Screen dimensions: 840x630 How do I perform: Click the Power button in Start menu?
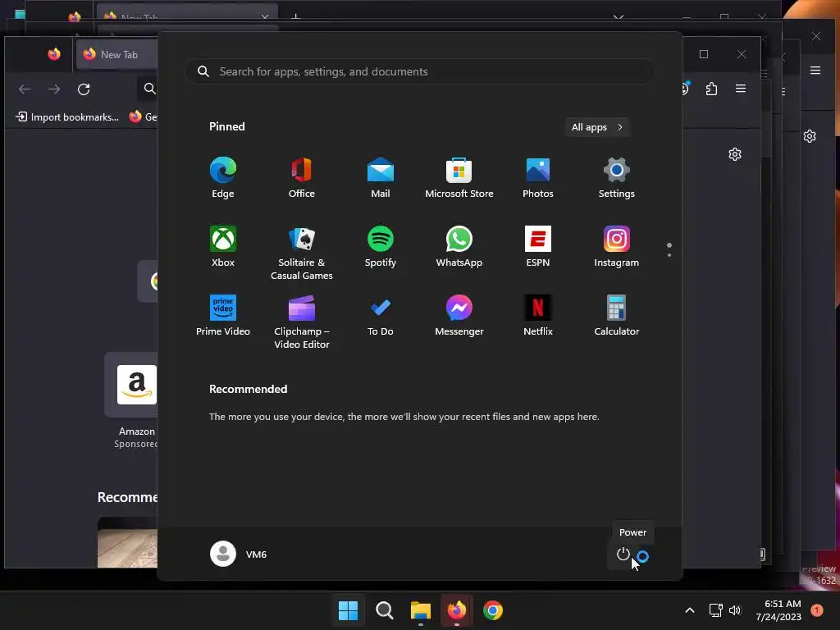click(623, 554)
